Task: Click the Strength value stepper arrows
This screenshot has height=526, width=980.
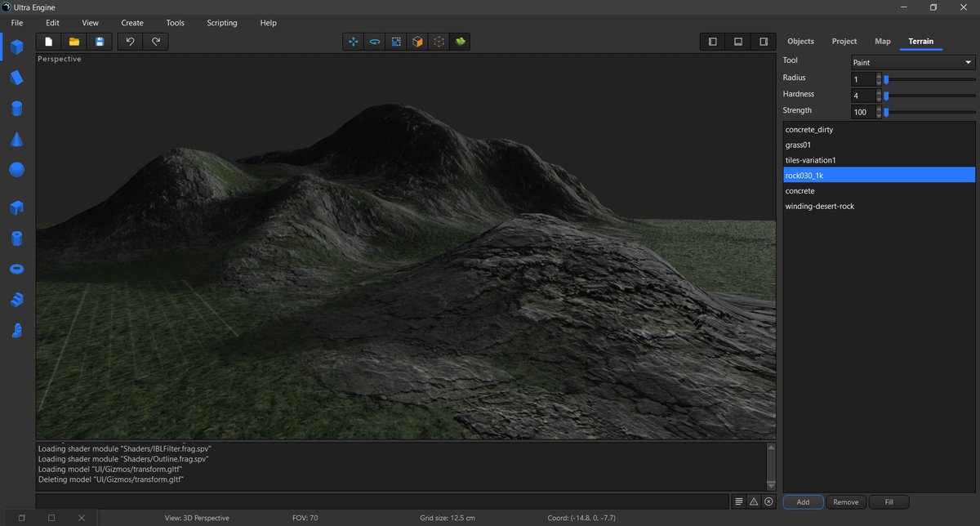Action: [879, 112]
